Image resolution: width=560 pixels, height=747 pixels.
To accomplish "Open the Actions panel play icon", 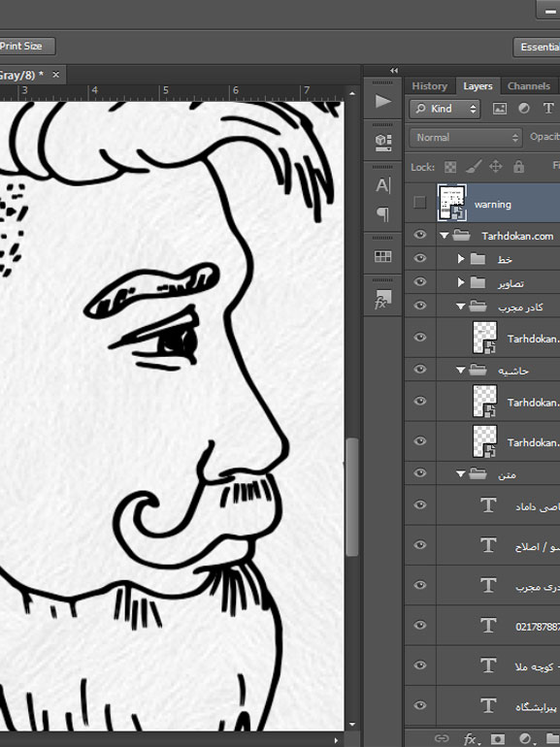I will click(x=383, y=102).
